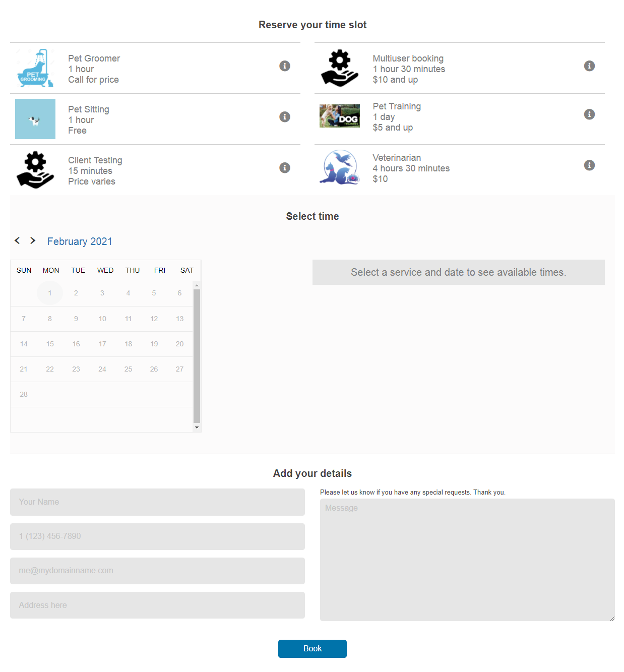Focus the Your Name field
This screenshot has width=624, height=672.
(x=157, y=502)
